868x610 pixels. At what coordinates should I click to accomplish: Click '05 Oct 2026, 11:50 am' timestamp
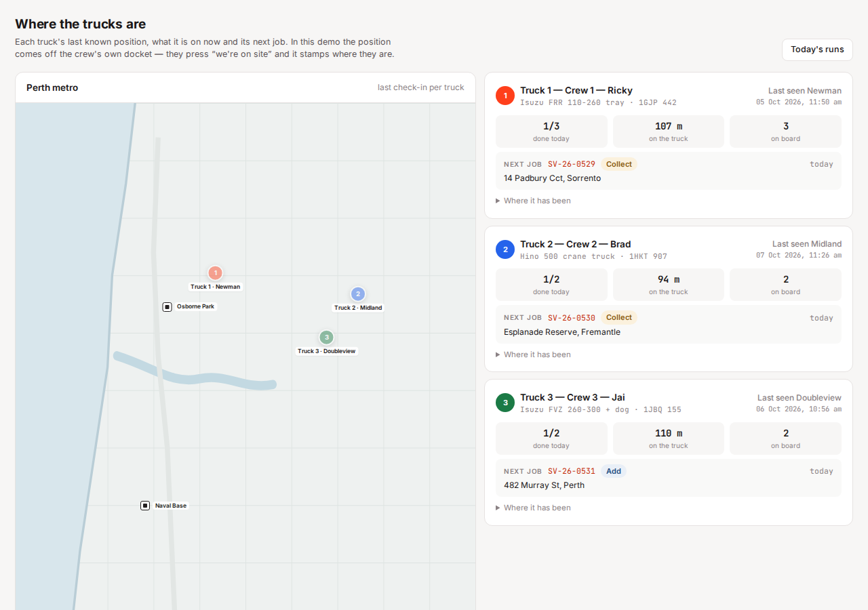[x=799, y=102]
